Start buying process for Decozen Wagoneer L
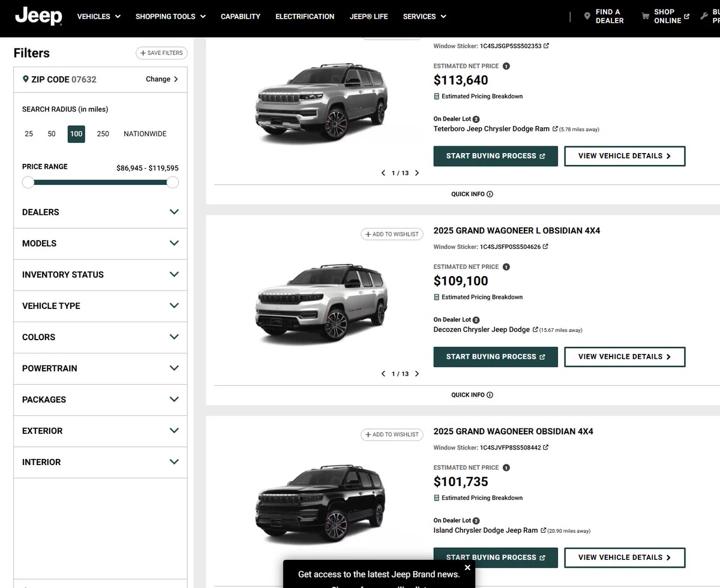This screenshot has width=720, height=588. pos(496,356)
